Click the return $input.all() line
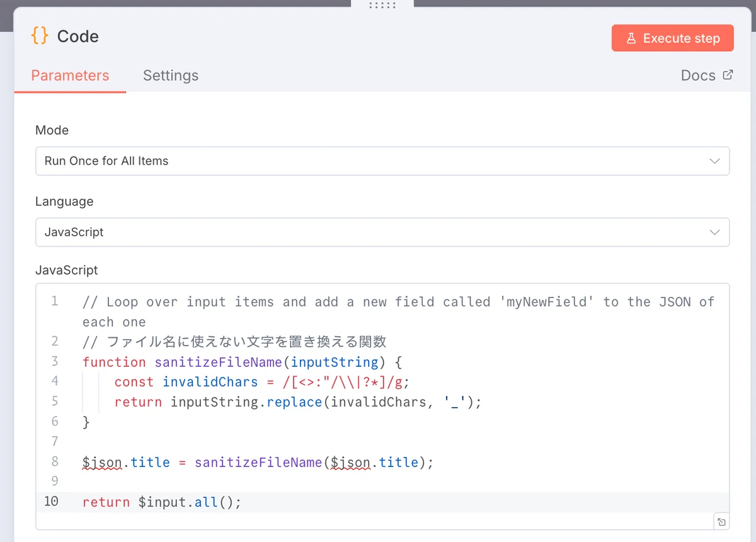The image size is (756, 542). click(162, 503)
